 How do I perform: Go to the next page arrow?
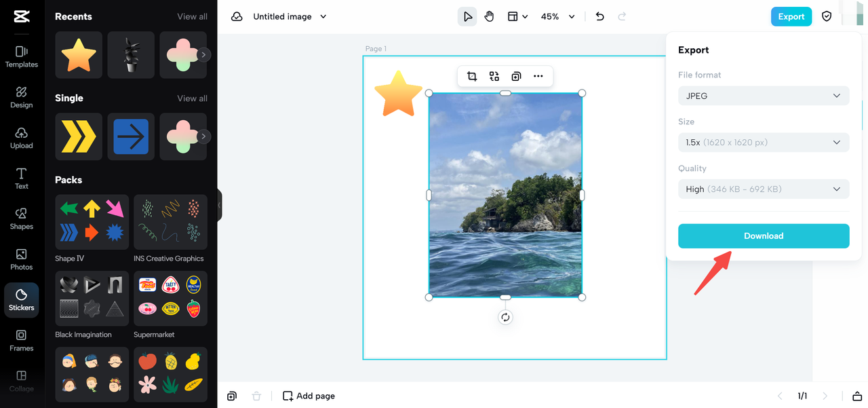825,396
